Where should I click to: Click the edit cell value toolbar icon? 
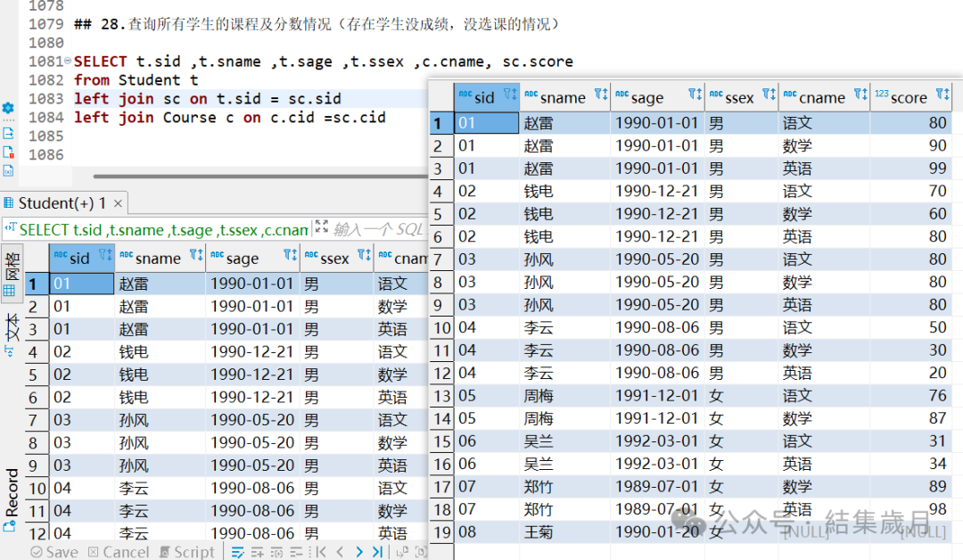point(238,552)
